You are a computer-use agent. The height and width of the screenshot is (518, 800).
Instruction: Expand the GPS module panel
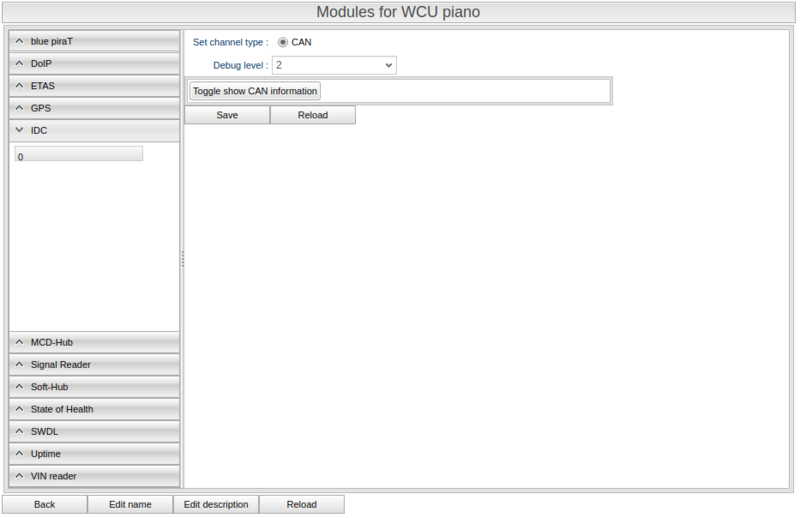click(x=94, y=108)
